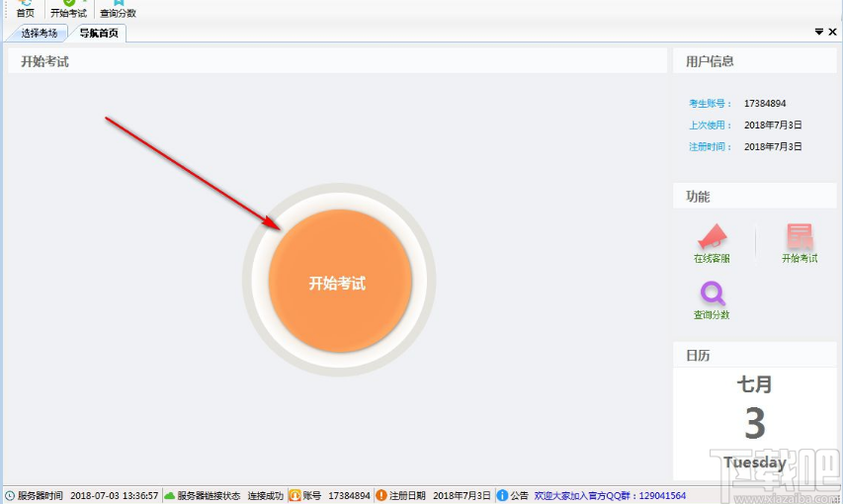Click status bar 注册日期 value 2018年7月3日
Viewport: 843px width, 504px height.
coord(462,495)
